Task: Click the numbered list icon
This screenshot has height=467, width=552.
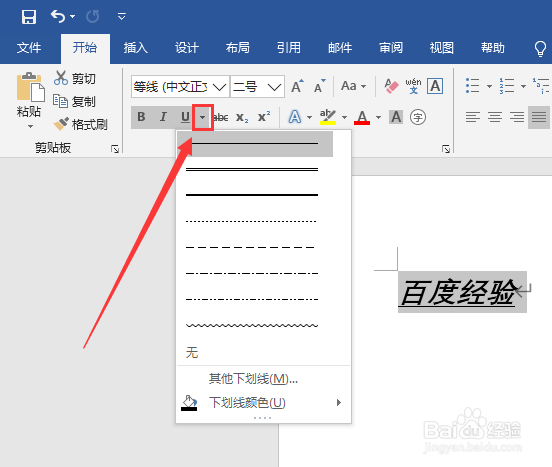Action: click(507, 86)
